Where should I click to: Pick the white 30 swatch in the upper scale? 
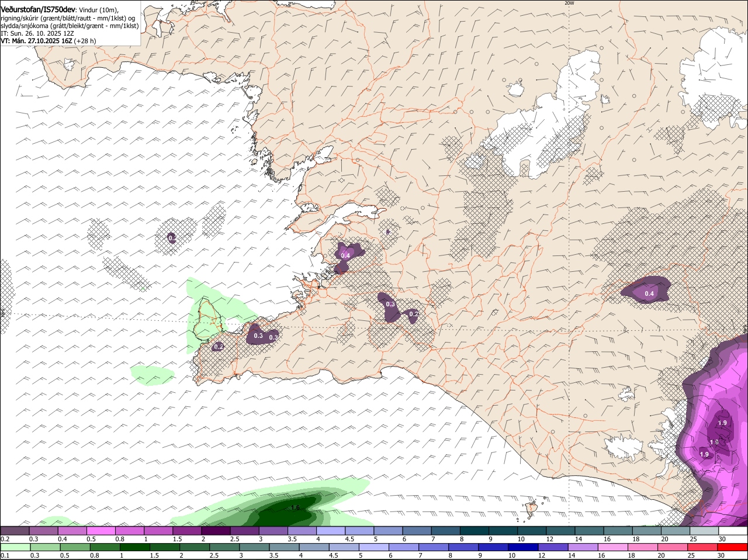click(x=733, y=530)
